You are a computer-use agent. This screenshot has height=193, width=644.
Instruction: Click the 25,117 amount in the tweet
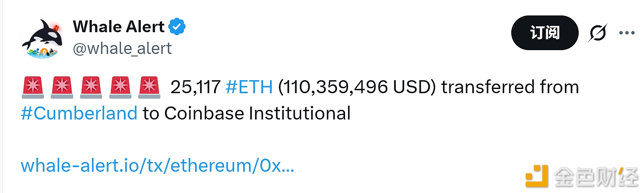195,87
